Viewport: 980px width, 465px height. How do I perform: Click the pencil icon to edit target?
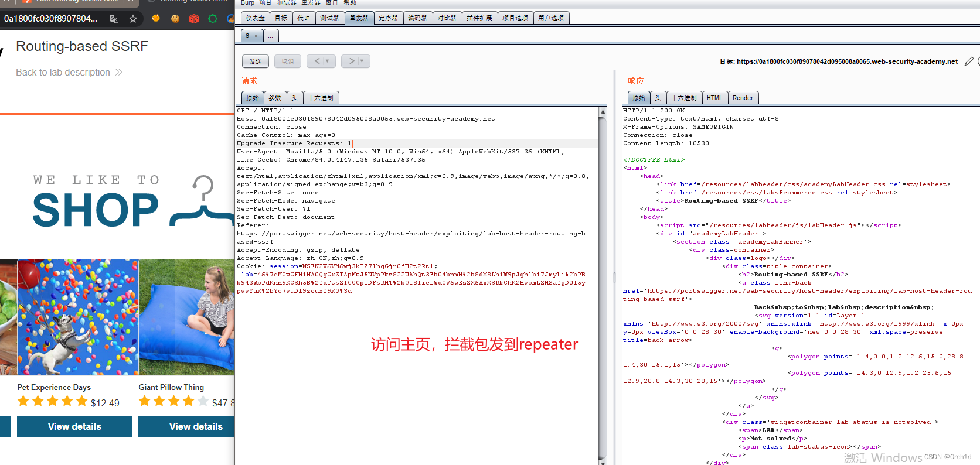tap(969, 61)
